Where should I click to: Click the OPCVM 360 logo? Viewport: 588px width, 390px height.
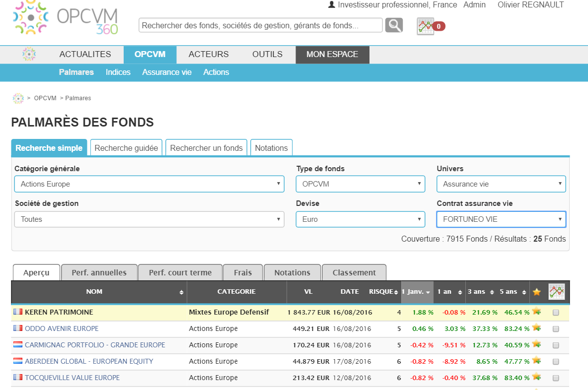click(x=66, y=18)
